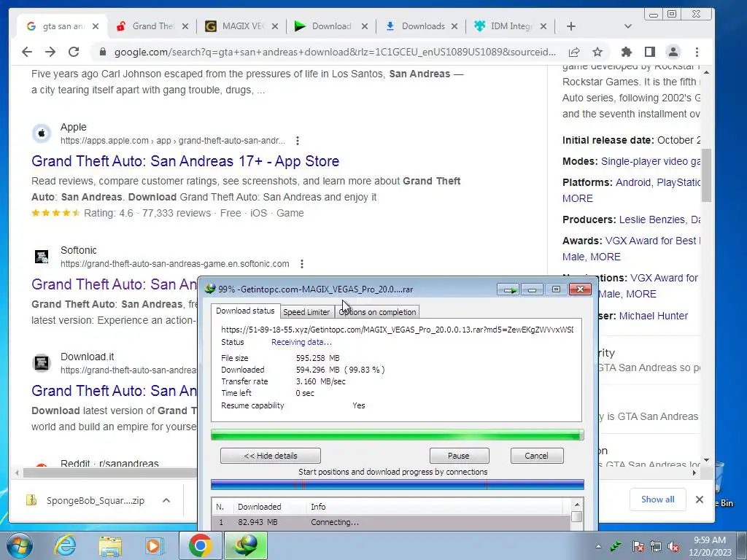Viewport: 747px width, 560px height.
Task: Close the Grand Theft tab
Action: coord(185,27)
